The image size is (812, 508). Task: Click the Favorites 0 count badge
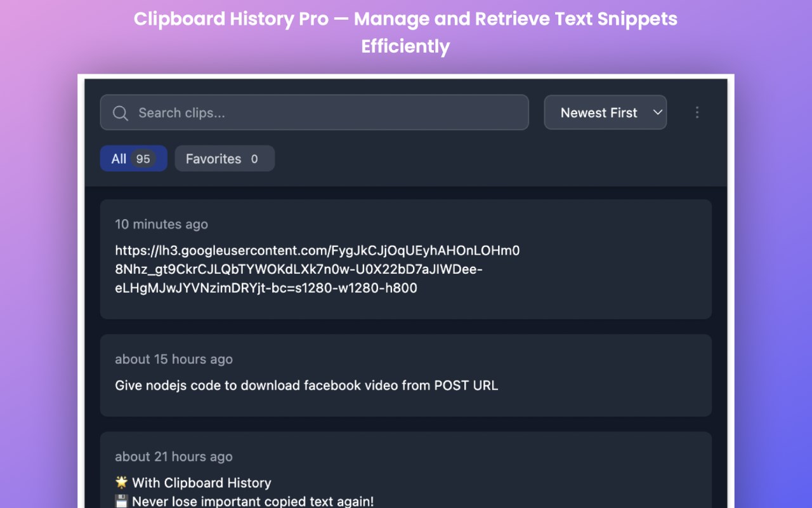click(x=254, y=159)
